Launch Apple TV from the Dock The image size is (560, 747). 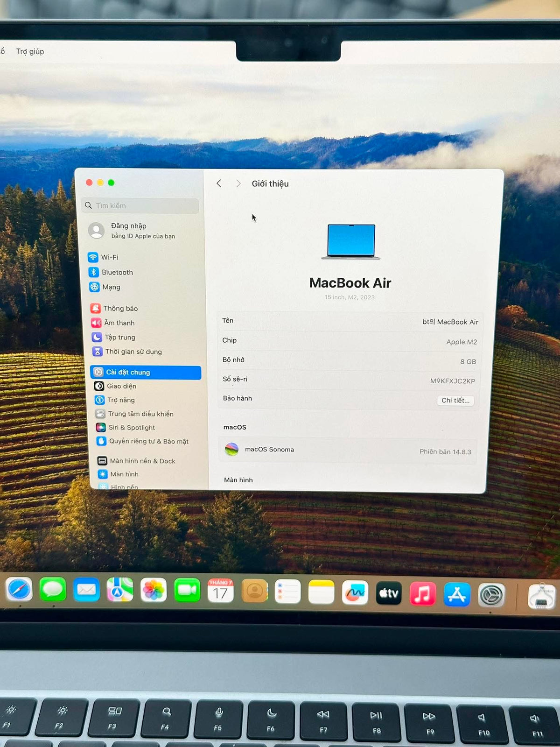point(389,593)
